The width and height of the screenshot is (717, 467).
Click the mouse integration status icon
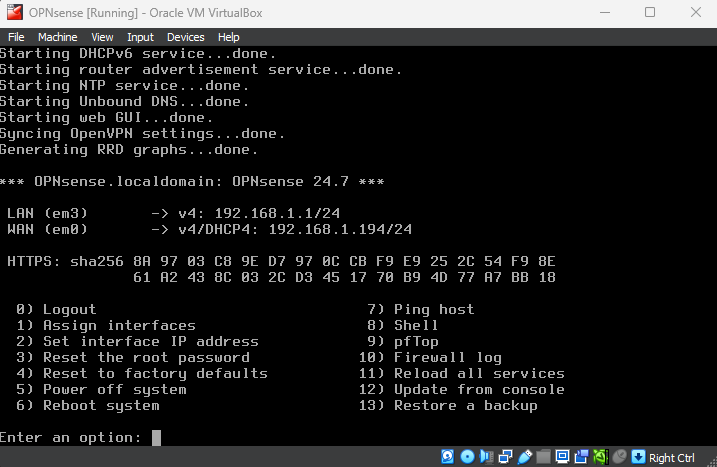click(x=617, y=457)
